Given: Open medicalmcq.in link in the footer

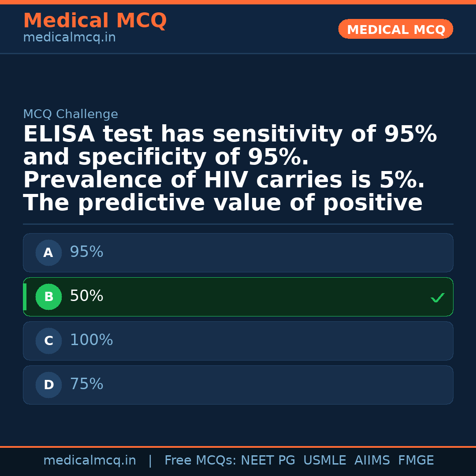Looking at the screenshot, I should (89, 461).
